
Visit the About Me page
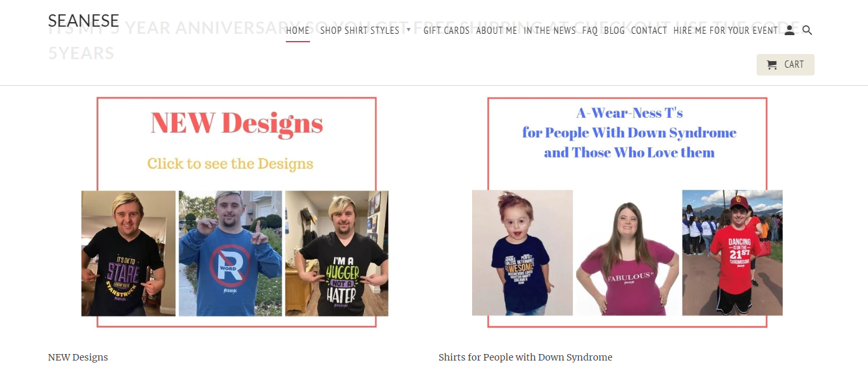coord(496,30)
